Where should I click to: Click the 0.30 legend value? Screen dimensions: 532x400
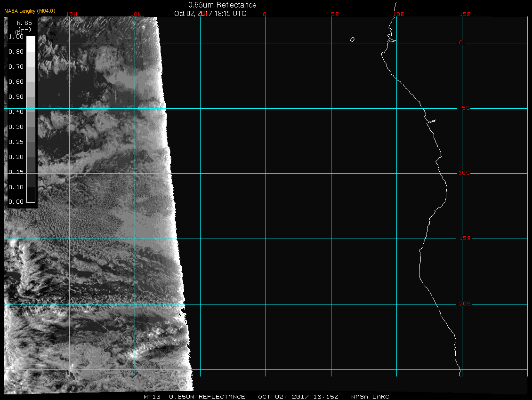[16, 127]
